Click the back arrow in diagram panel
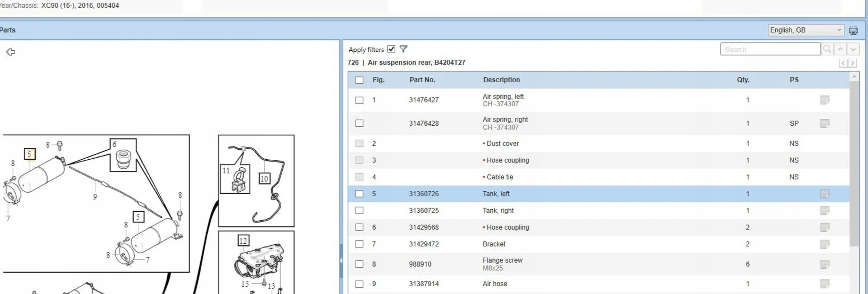The width and height of the screenshot is (868, 294). pyautogui.click(x=11, y=52)
